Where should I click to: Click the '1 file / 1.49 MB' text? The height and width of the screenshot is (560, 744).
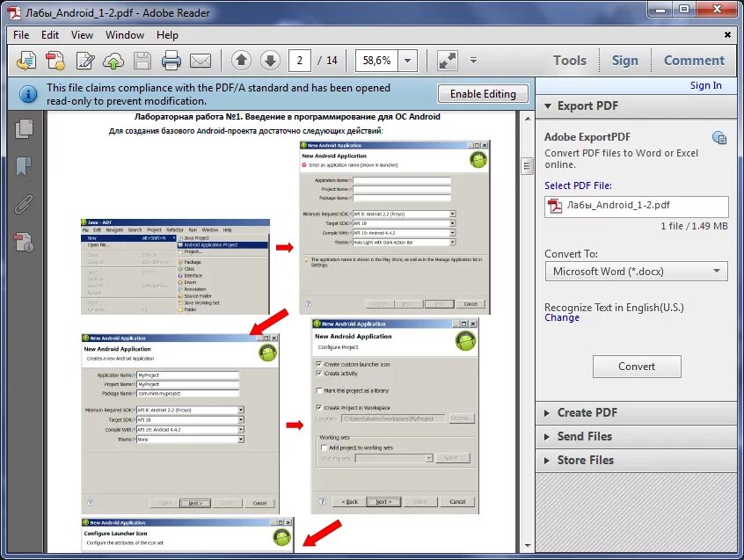pyautogui.click(x=694, y=226)
